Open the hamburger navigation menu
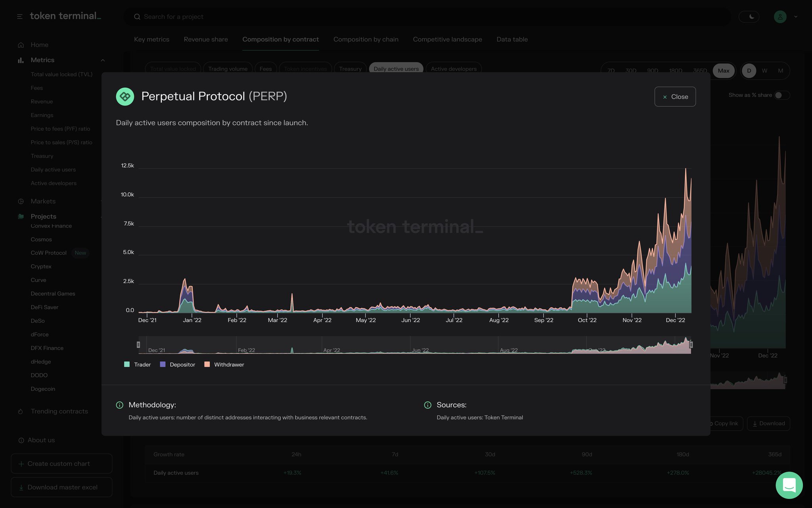Viewport: 812px width, 508px height. [19, 16]
